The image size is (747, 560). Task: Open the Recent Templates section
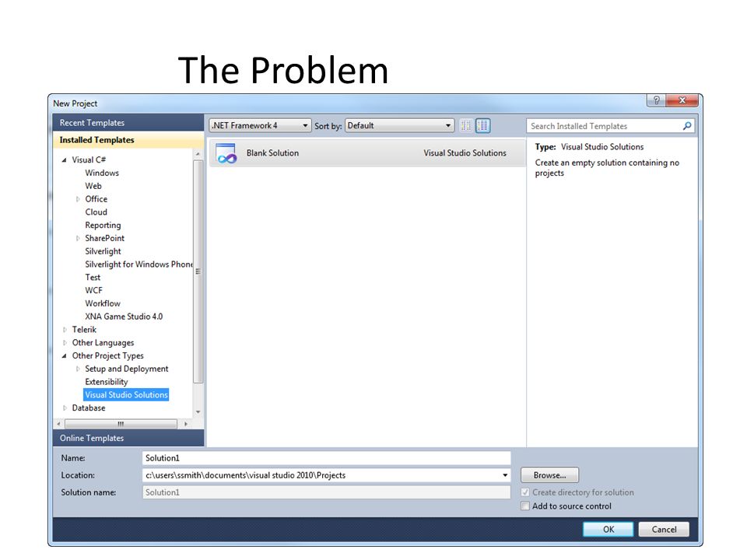[128, 123]
